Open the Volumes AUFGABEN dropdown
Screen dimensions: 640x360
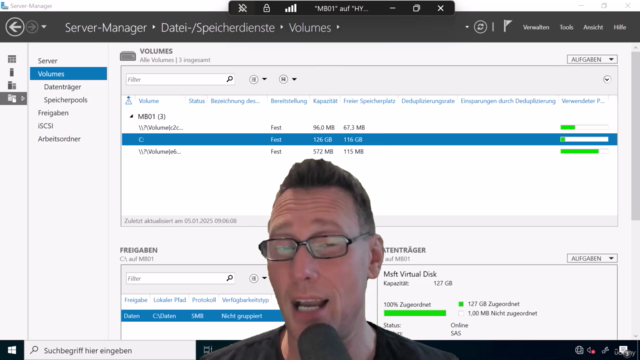click(592, 60)
